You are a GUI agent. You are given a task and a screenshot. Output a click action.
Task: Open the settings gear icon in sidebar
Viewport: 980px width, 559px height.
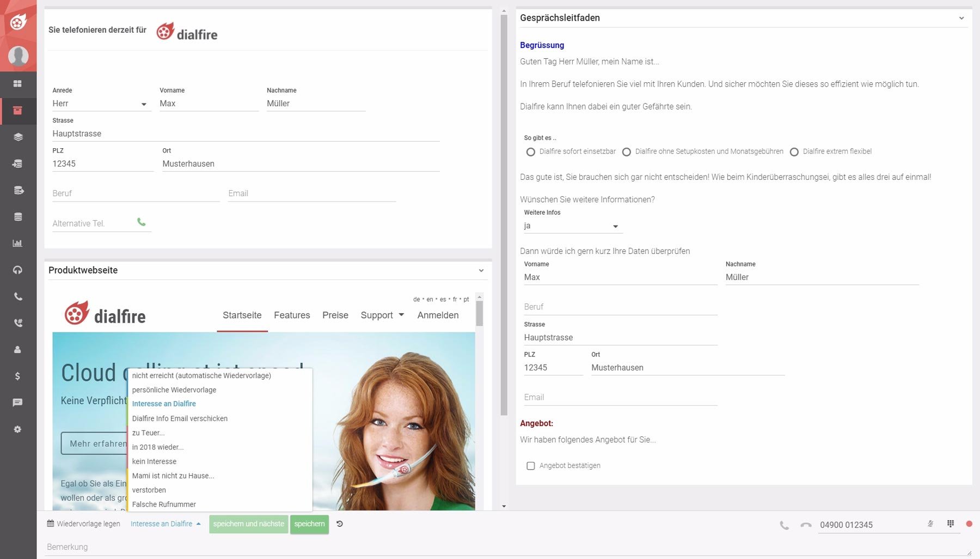pos(17,429)
